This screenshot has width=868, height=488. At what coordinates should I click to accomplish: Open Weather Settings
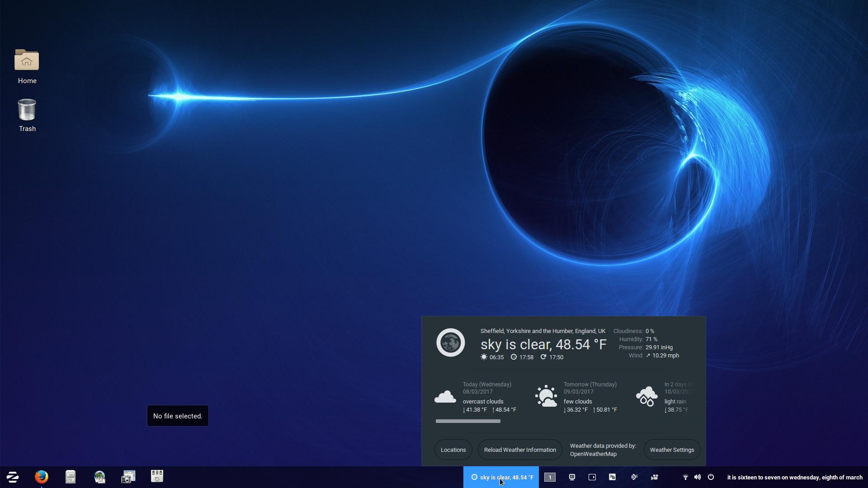pyautogui.click(x=672, y=450)
